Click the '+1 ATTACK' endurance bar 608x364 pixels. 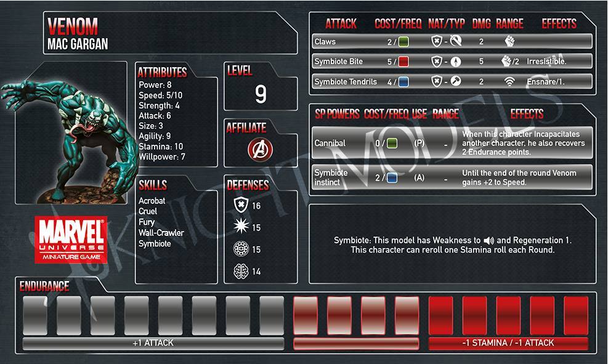coord(153,343)
